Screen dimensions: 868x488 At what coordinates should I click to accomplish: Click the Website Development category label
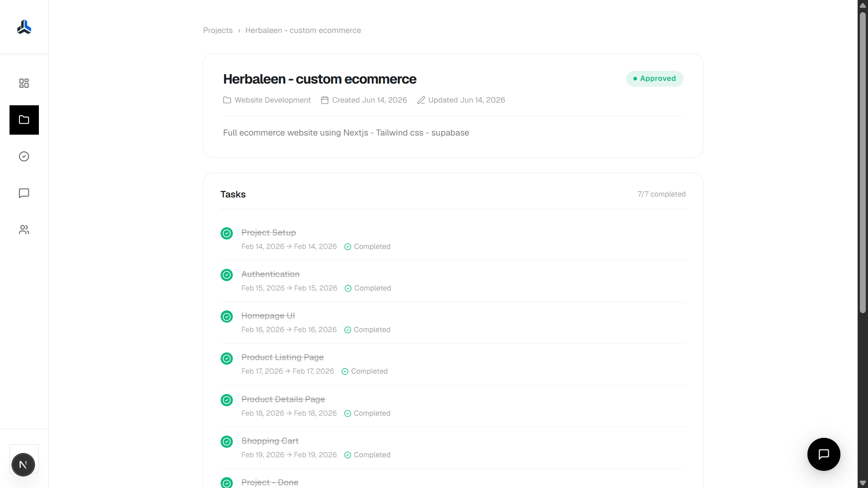(273, 100)
